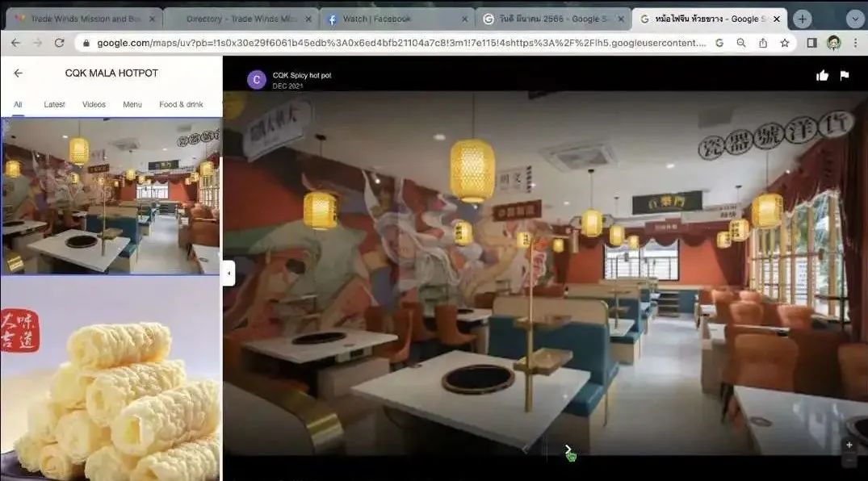868x481 pixels.
Task: Go back with the browser back arrow
Action: (15, 43)
